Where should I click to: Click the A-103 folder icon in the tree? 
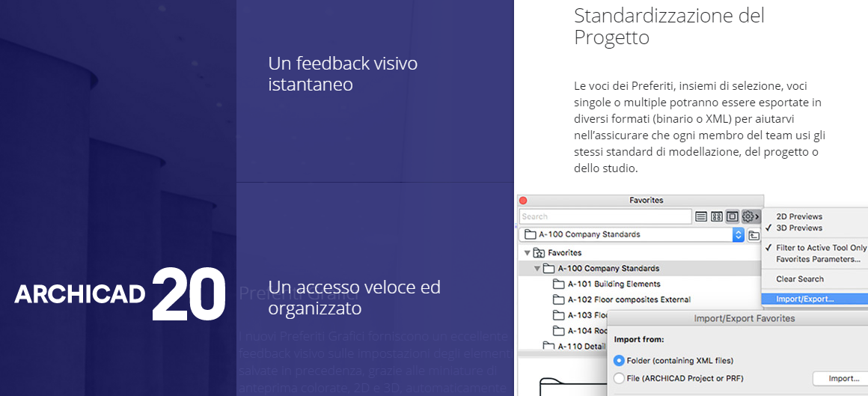coord(558,315)
